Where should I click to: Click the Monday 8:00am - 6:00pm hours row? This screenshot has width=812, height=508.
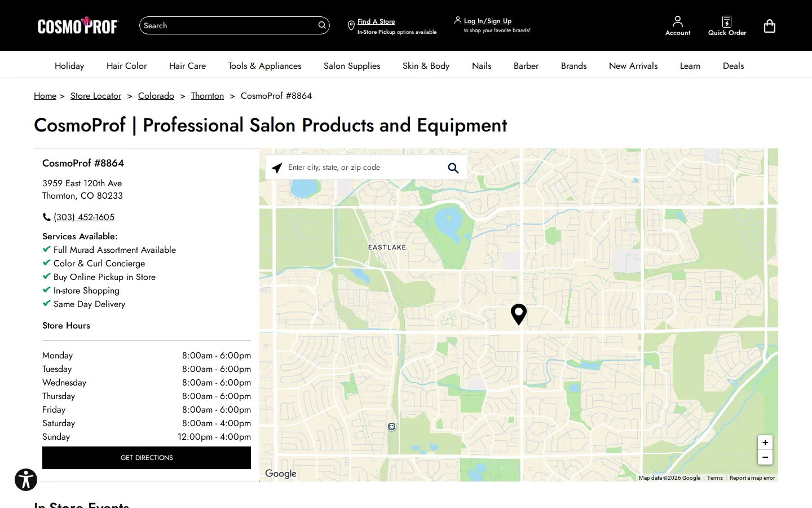click(x=147, y=356)
